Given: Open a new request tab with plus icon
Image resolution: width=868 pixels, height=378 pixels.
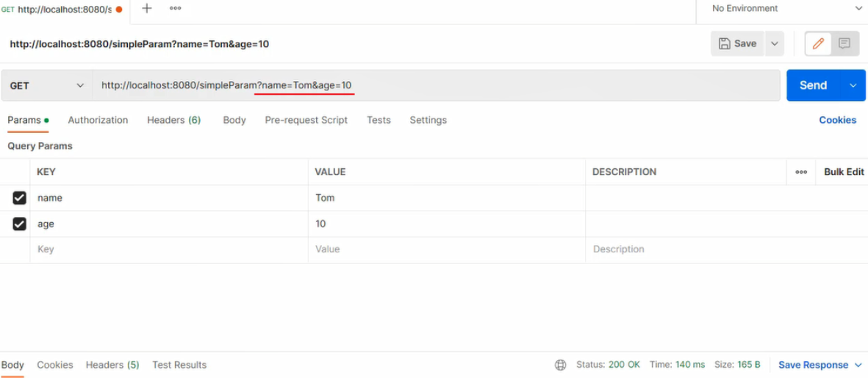Looking at the screenshot, I should click(x=147, y=8).
